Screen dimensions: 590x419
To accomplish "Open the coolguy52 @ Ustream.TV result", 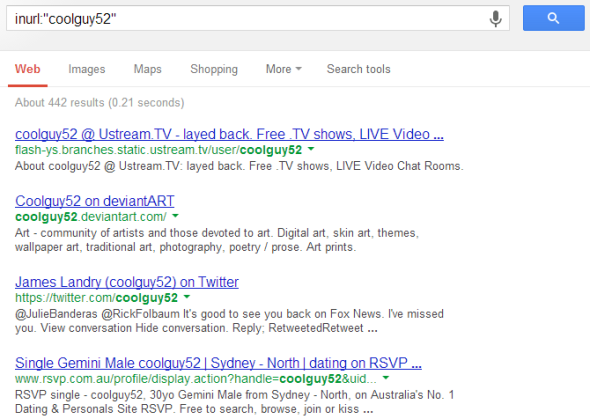I will tap(229, 134).
